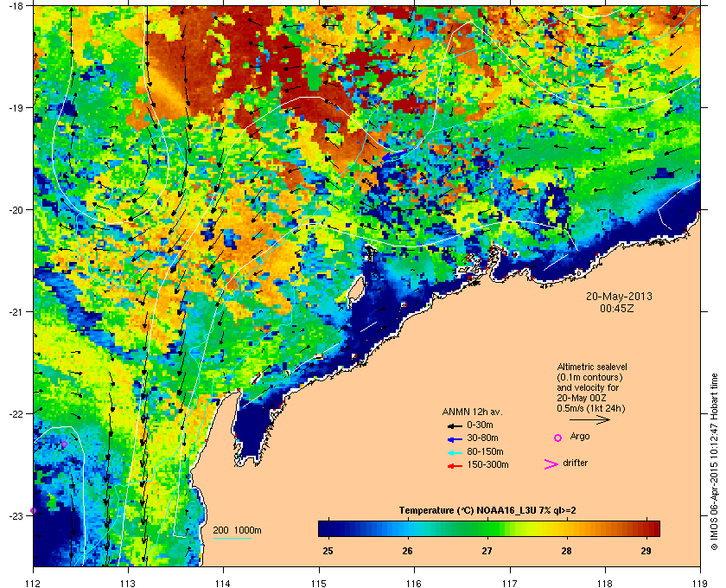The height and width of the screenshot is (588, 726).
Task: Click the Argo float marker near -23 latitude
Action: 34,511
